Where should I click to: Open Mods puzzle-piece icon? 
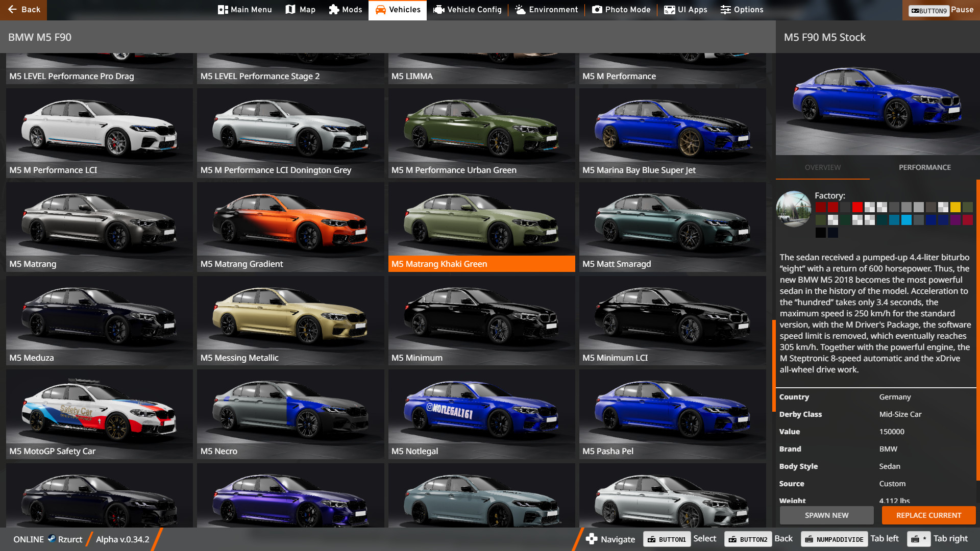(x=334, y=10)
